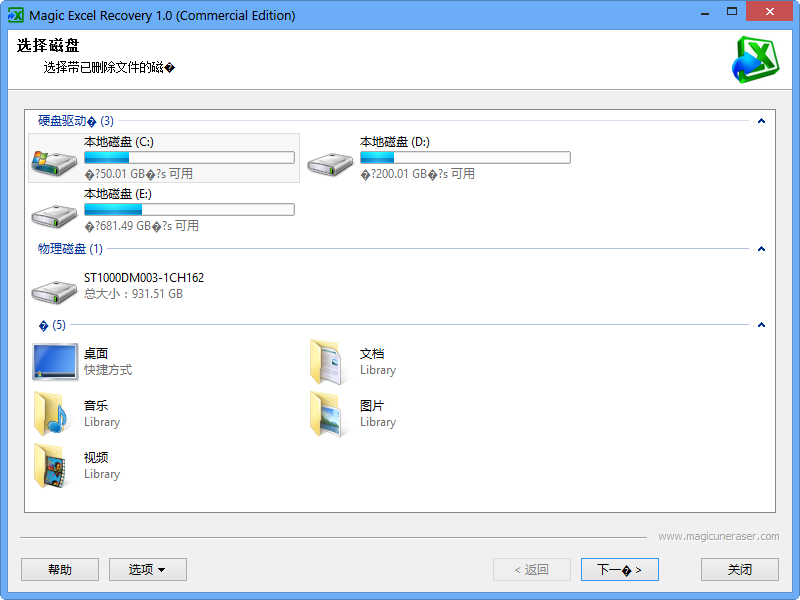Choose the 视频 videos library folder icon
This screenshot has height=600, width=800.
click(x=51, y=466)
